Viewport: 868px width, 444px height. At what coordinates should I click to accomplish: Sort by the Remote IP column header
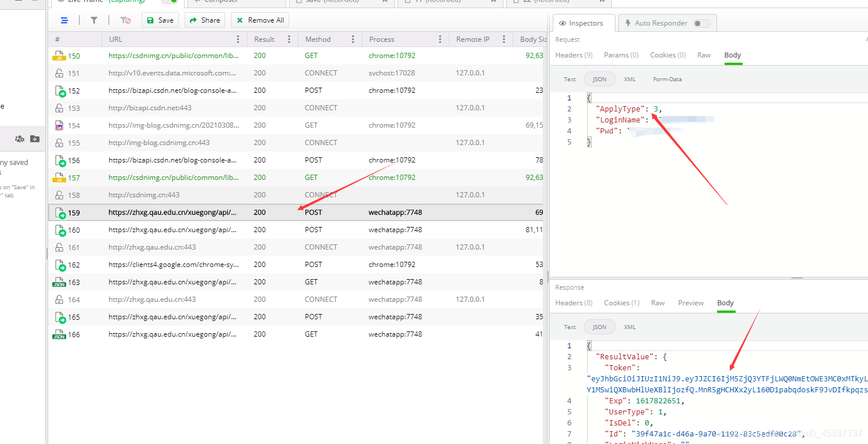473,39
